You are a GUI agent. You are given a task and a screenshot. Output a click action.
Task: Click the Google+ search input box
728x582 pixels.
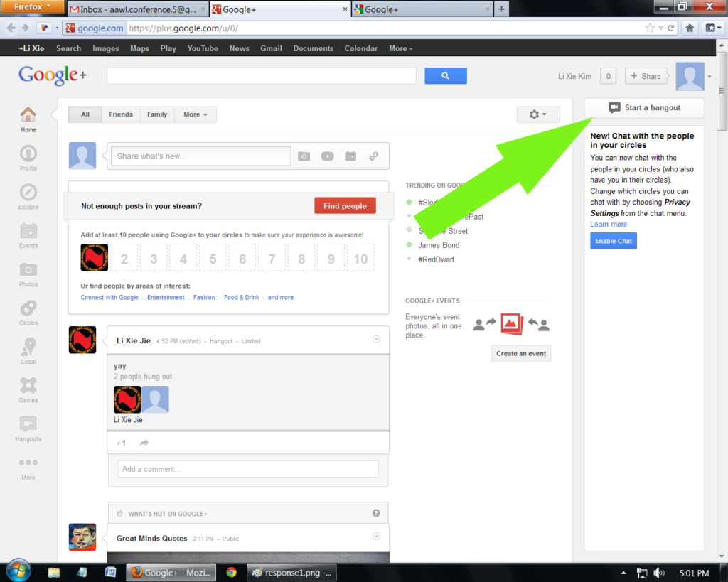262,76
